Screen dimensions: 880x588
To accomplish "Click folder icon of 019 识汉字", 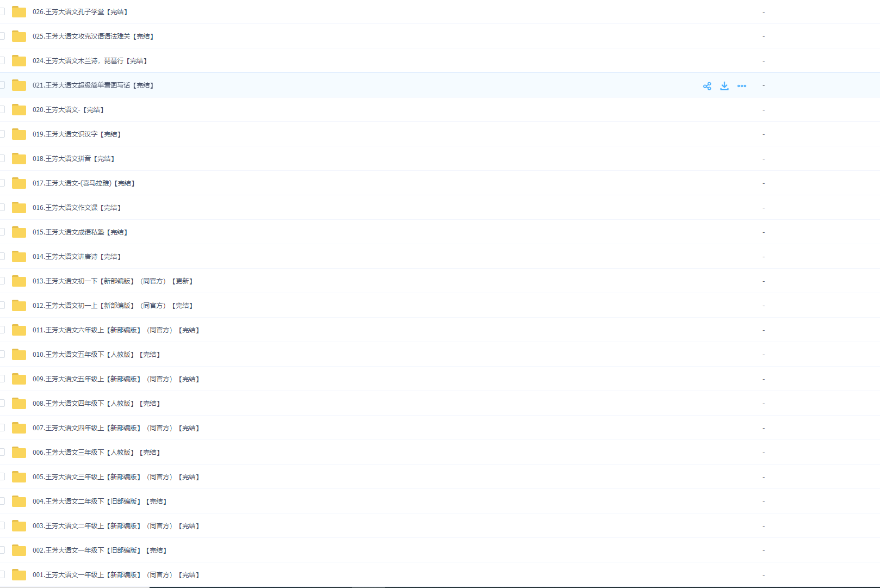I will pos(19,134).
